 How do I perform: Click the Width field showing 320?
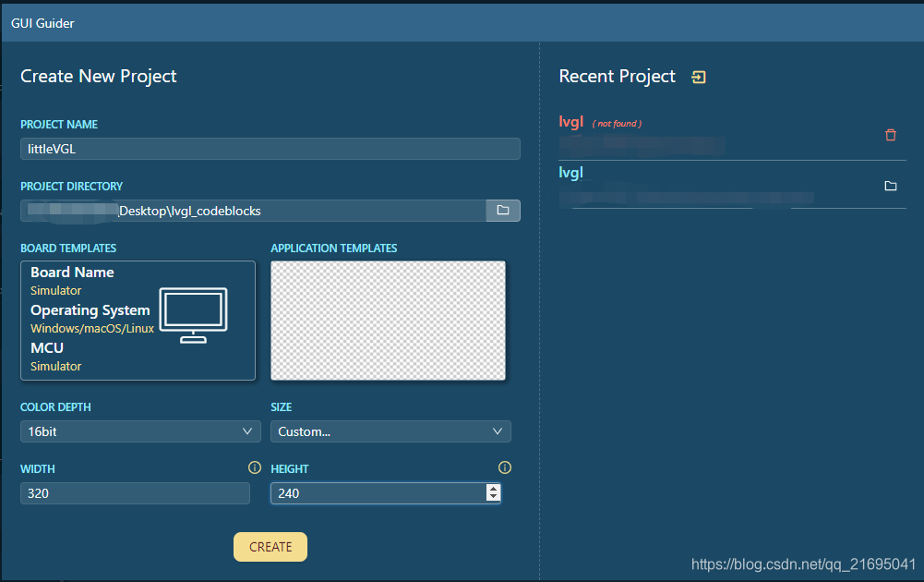(x=135, y=493)
